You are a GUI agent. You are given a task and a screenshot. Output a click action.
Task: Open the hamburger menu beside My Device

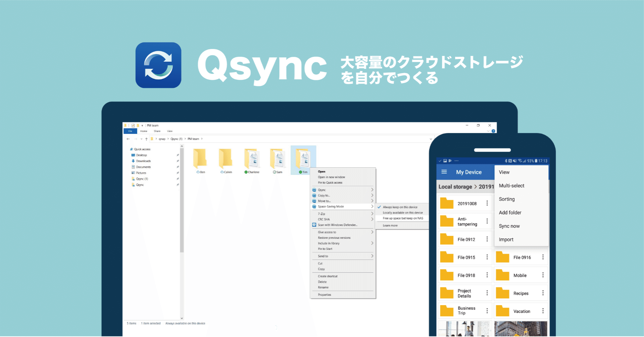(444, 172)
